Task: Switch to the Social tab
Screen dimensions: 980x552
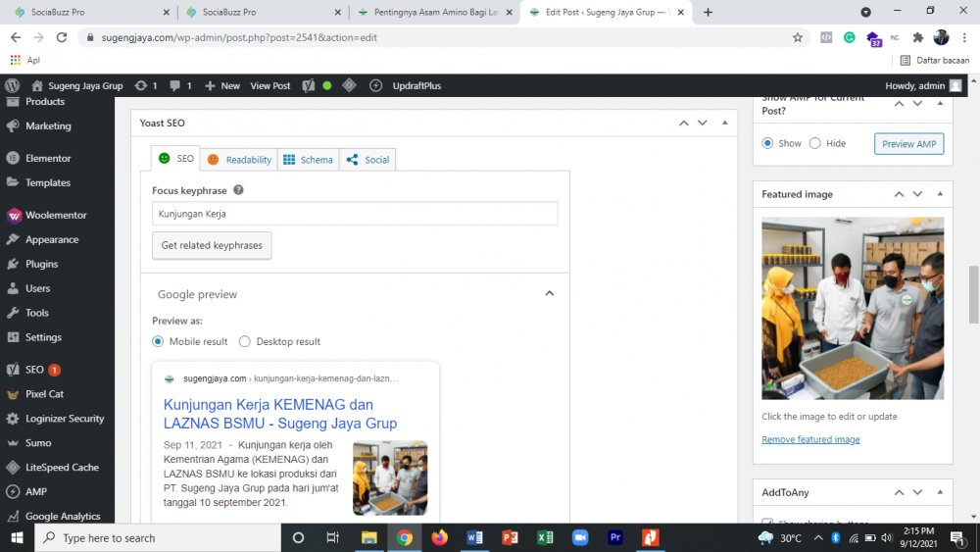Action: pyautogui.click(x=367, y=160)
